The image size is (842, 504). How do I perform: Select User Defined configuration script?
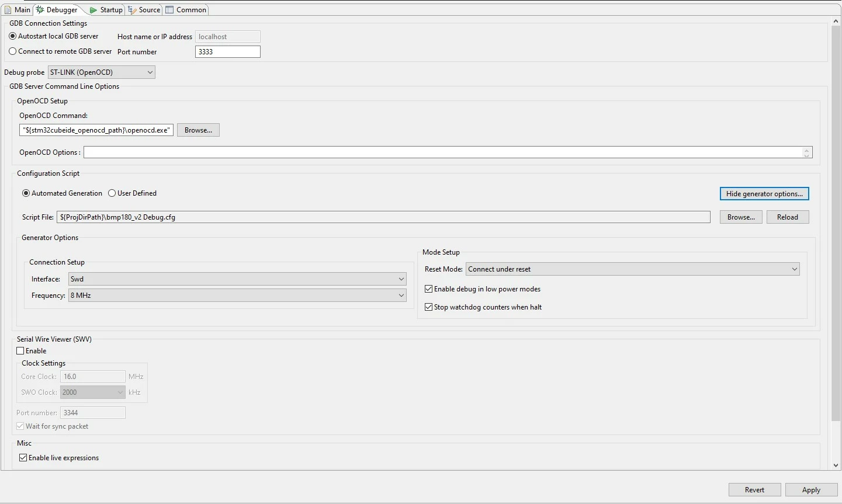[132, 193]
